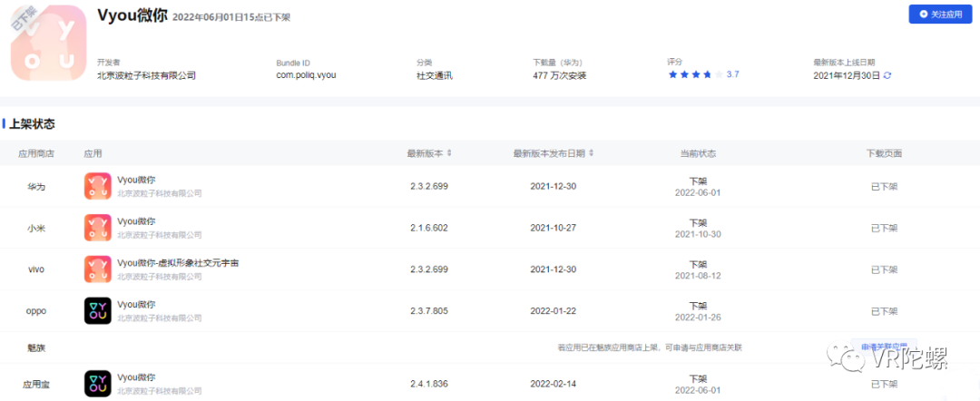The height and width of the screenshot is (401, 980).
Task: Sort by 最新版本 column arrows
Action: click(449, 153)
